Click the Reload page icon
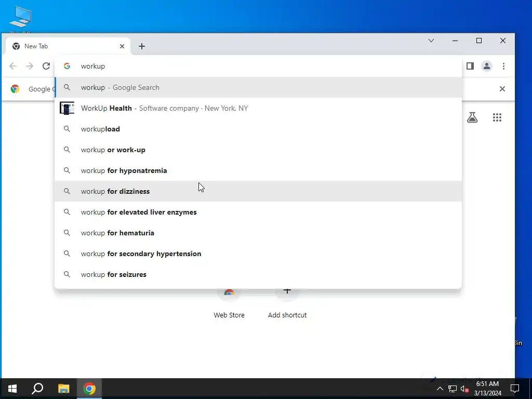The height and width of the screenshot is (399, 532). [46, 66]
